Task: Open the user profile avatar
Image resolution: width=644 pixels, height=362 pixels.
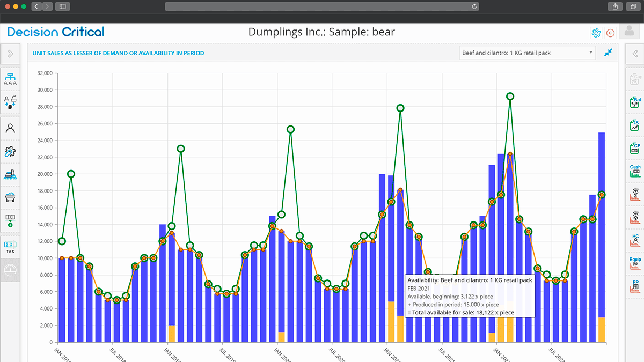Action: (x=629, y=32)
